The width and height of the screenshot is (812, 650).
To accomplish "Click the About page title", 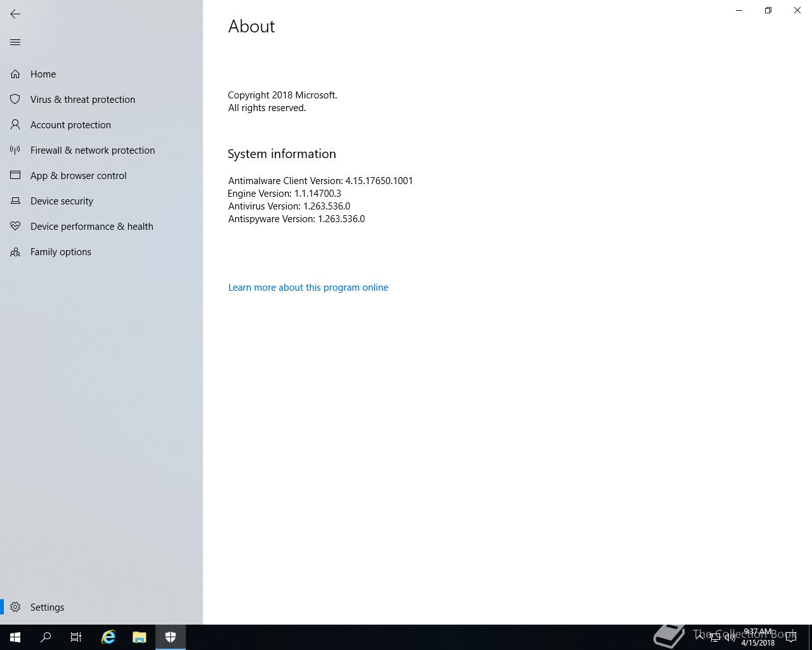I will [x=251, y=27].
